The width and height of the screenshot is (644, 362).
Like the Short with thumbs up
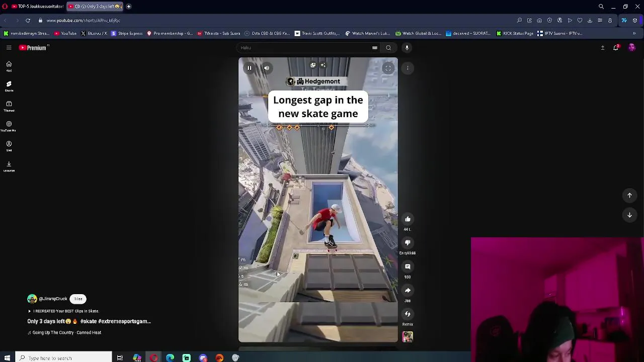408,219
